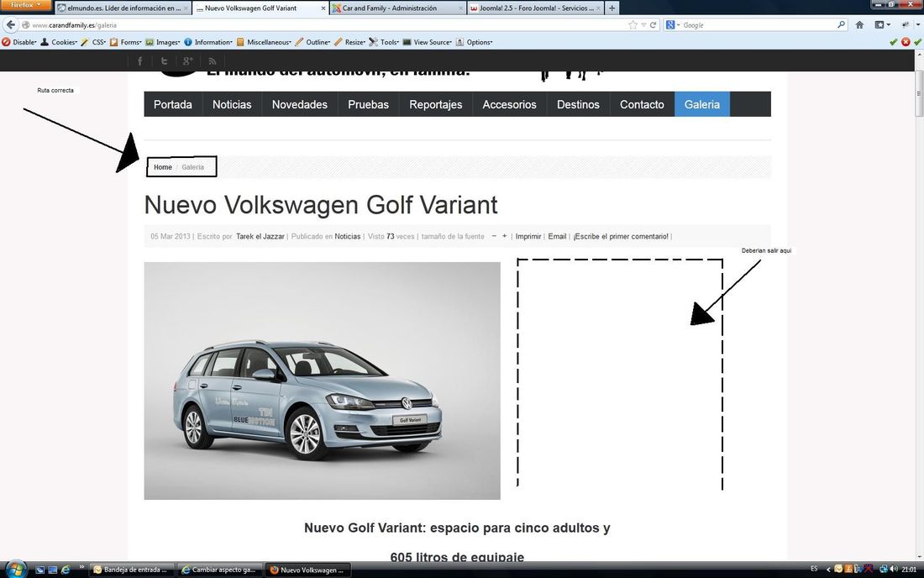Open the Destinos menu item

click(578, 104)
